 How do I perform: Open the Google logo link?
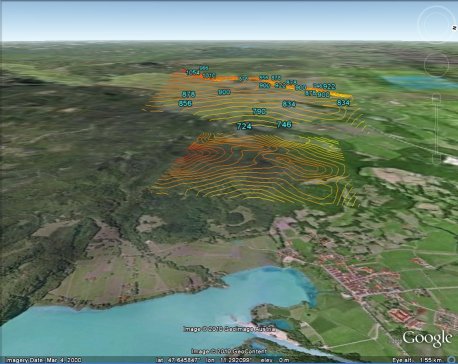pyautogui.click(x=427, y=338)
